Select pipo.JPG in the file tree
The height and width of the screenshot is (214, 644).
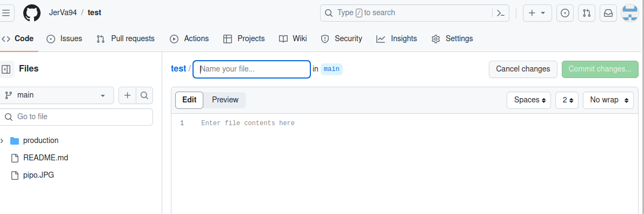click(38, 176)
